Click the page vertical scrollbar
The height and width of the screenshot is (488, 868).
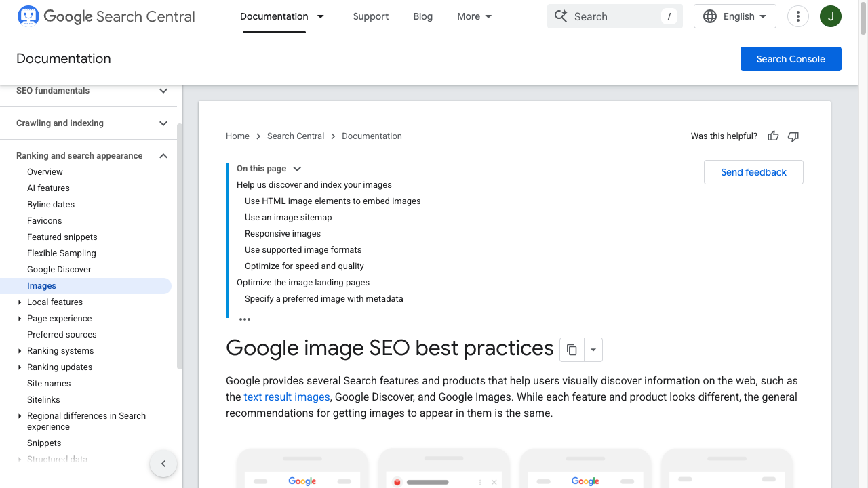pyautogui.click(x=863, y=18)
